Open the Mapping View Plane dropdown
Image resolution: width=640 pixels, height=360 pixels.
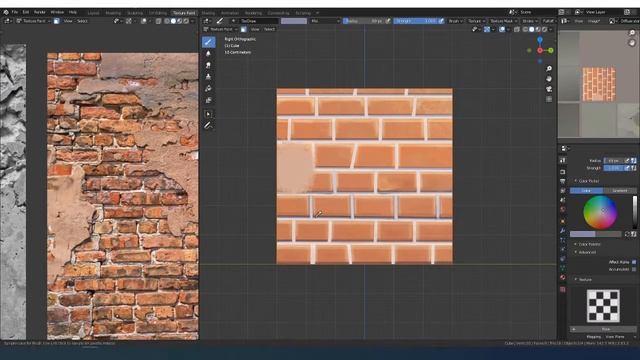(x=620, y=337)
